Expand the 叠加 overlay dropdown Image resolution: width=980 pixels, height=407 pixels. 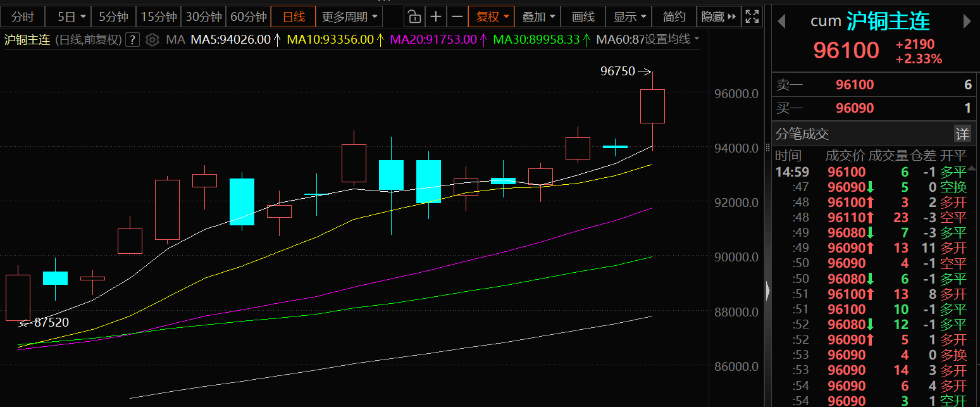click(538, 16)
